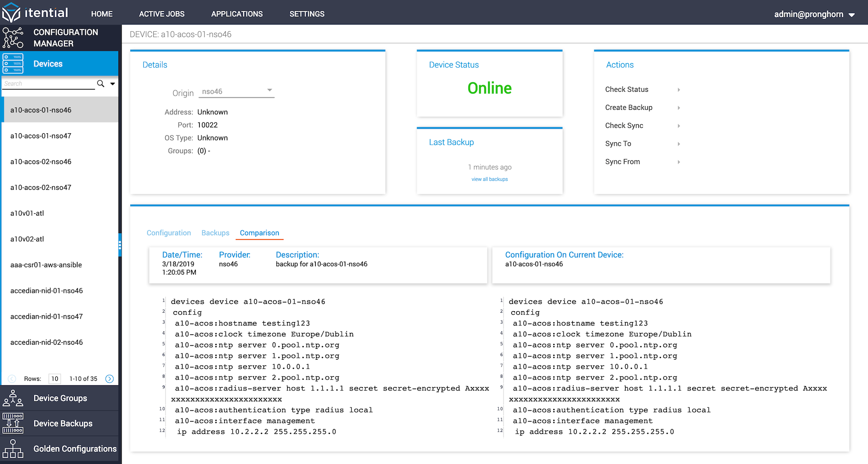Image resolution: width=868 pixels, height=464 pixels.
Task: Click the Check Status action
Action: 627,89
